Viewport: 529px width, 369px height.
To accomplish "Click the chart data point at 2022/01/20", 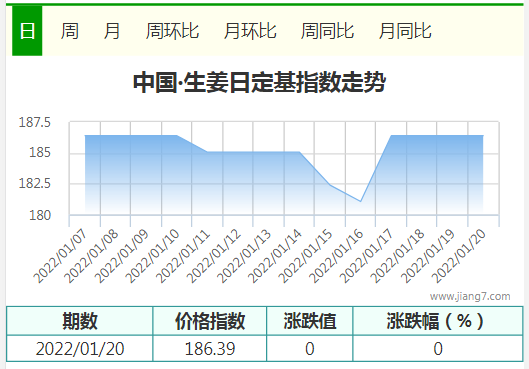I will [x=483, y=136].
